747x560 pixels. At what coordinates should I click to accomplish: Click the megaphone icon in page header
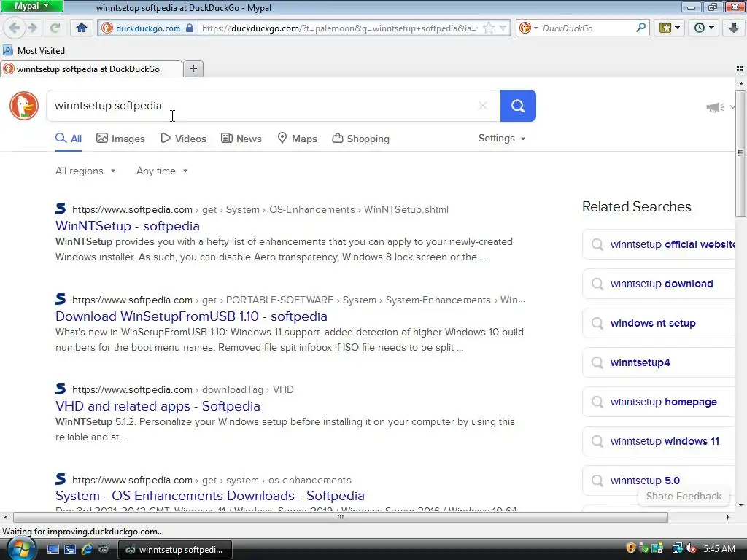715,107
